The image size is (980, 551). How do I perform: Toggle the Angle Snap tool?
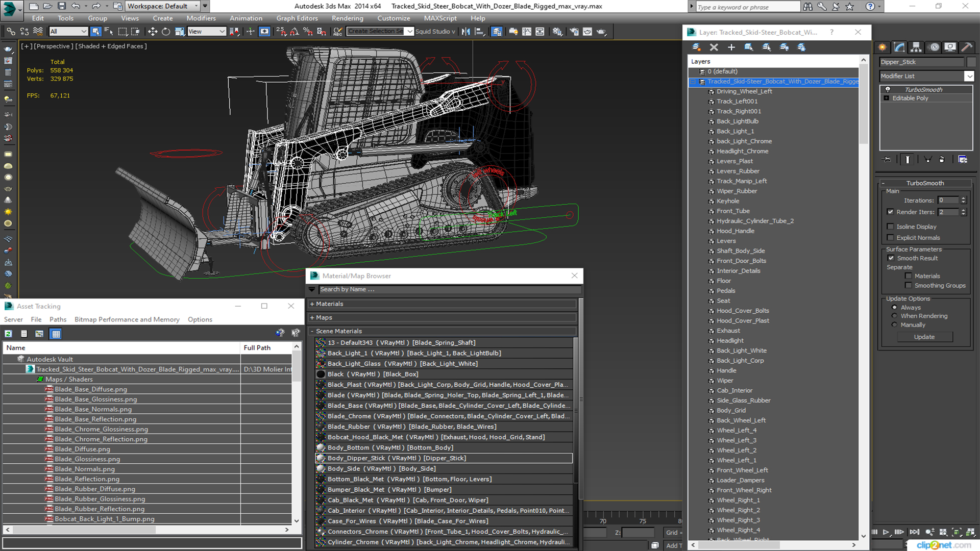[x=295, y=32]
